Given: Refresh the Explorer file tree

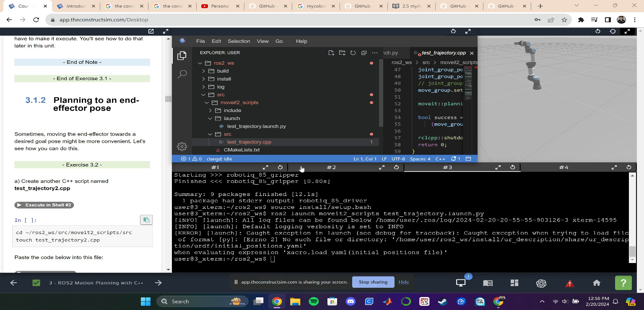Looking at the screenshot, I should coord(353,53).
